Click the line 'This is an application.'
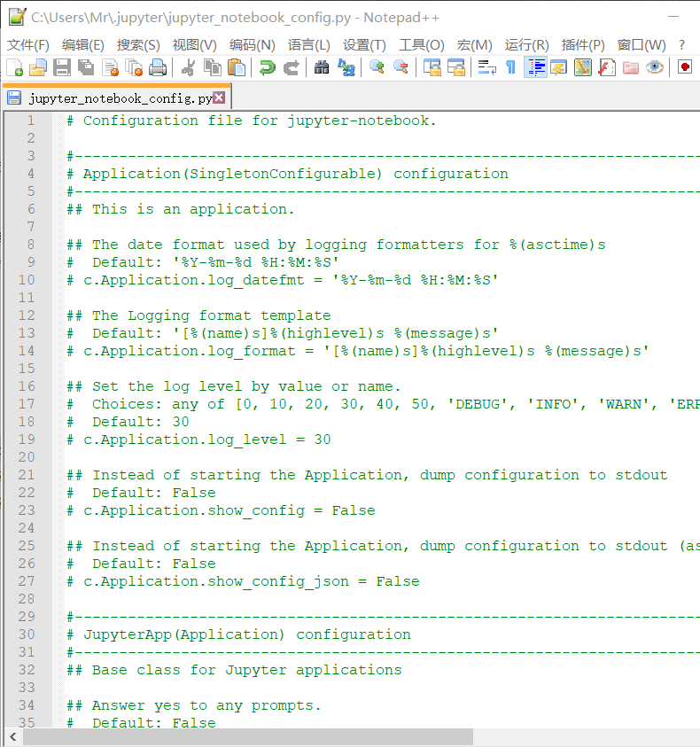 [x=193, y=209]
